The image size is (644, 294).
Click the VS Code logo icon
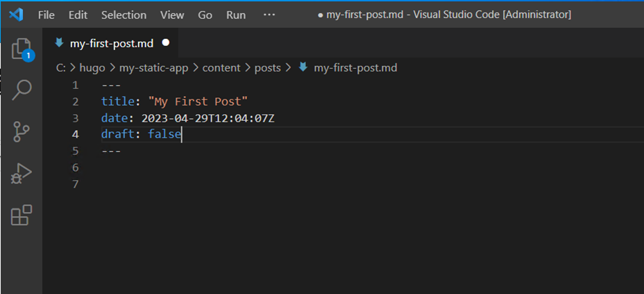coord(16,15)
